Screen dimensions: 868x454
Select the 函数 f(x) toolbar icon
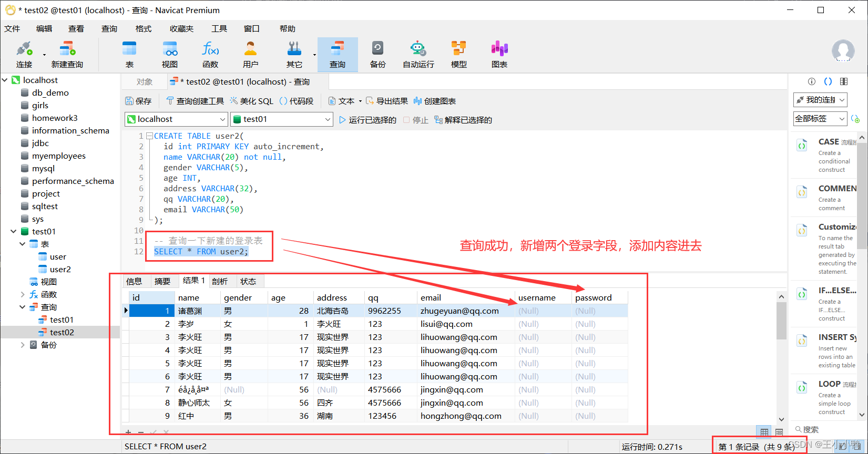(210, 55)
